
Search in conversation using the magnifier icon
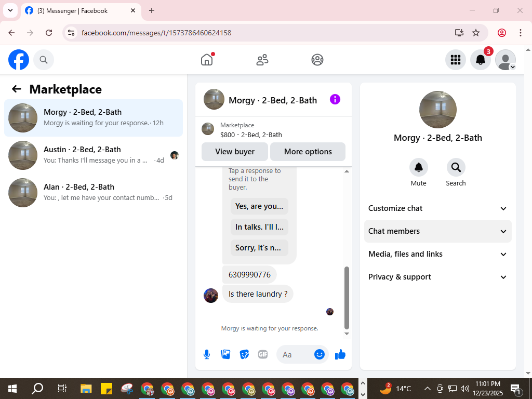pyautogui.click(x=456, y=167)
